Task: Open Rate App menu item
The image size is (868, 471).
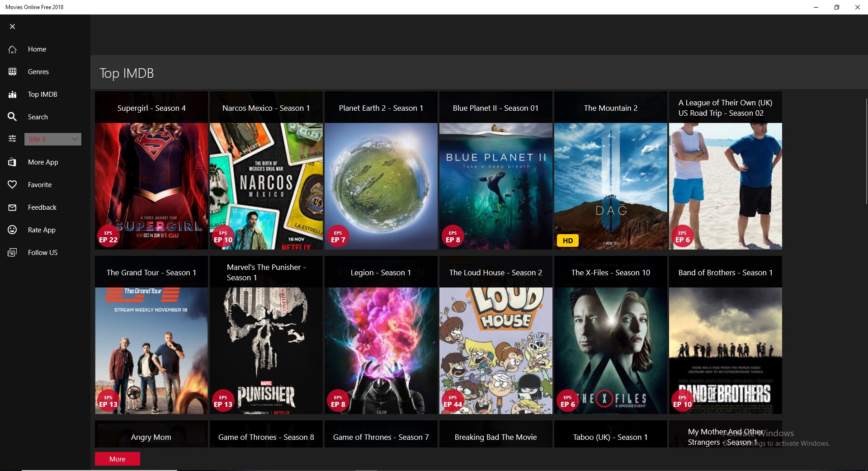Action: click(42, 230)
